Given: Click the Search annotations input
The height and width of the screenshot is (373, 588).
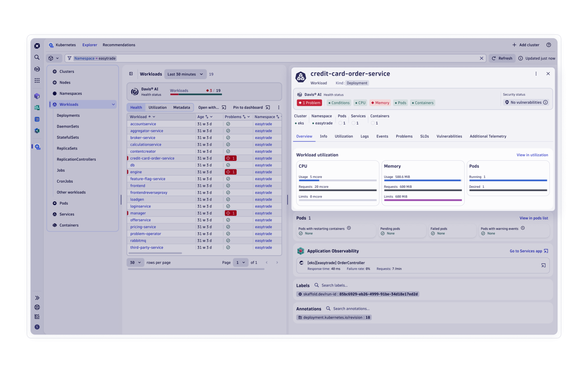Looking at the screenshot, I should point(351,309).
